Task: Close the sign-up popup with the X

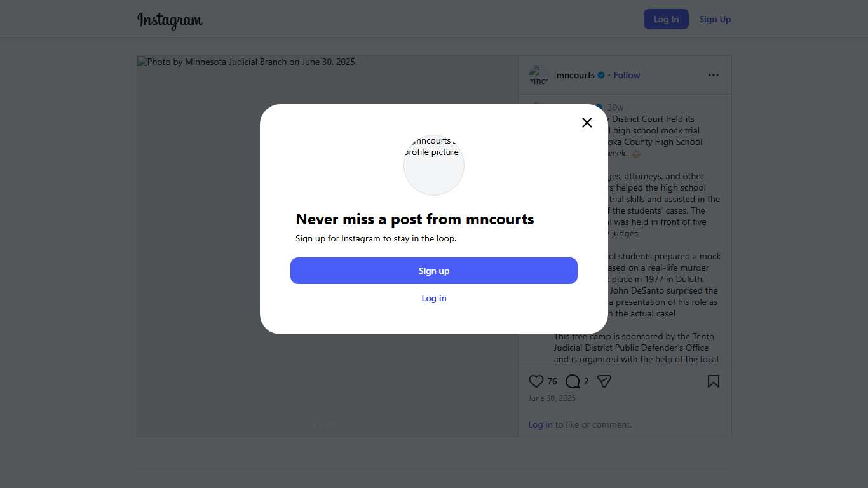Action: 587,123
